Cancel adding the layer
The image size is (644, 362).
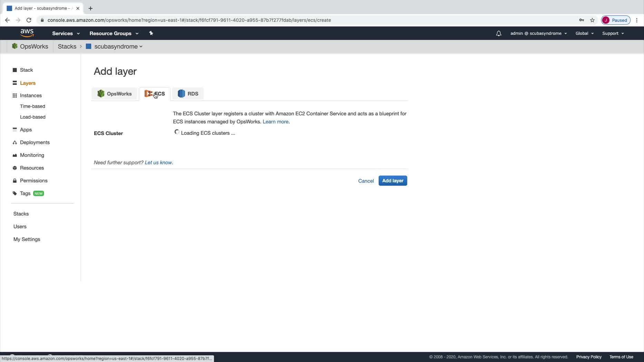click(366, 181)
